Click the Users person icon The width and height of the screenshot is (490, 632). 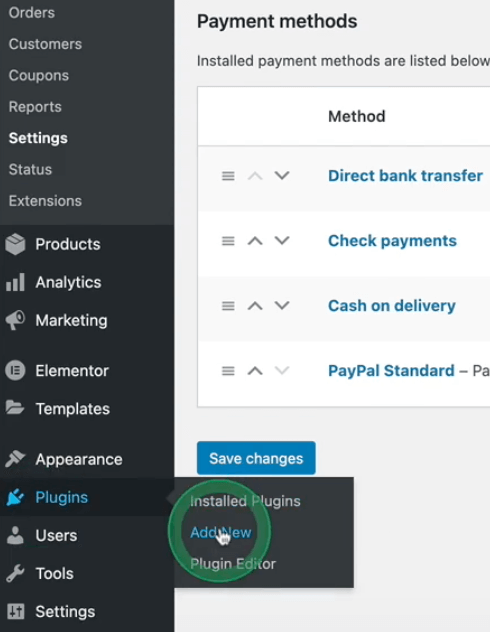point(15,536)
